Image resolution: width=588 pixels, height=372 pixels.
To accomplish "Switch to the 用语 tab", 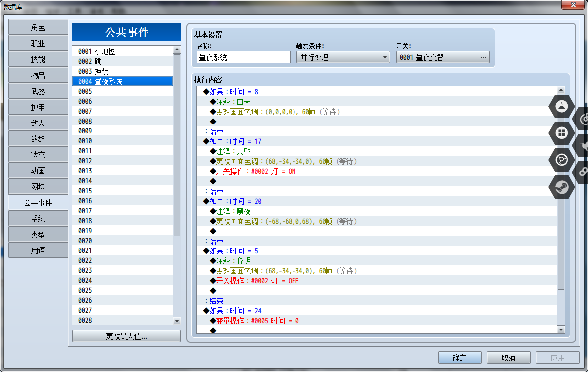I will coord(38,250).
